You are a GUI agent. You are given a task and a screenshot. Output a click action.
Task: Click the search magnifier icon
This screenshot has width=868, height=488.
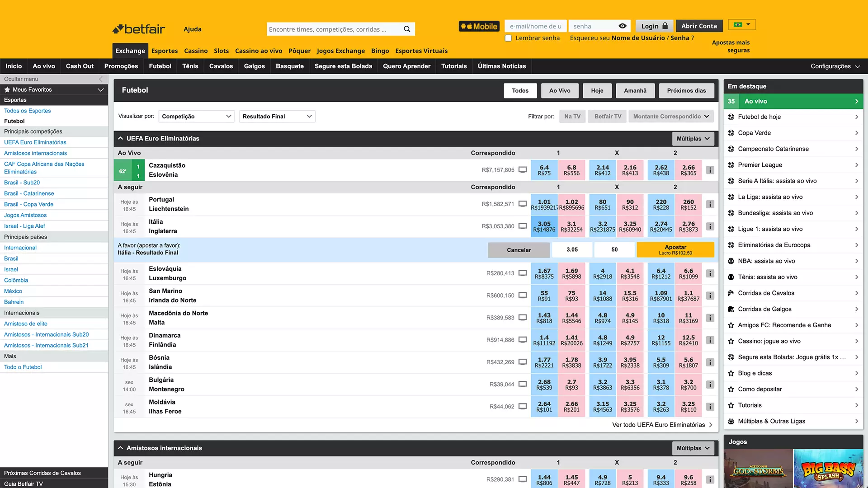point(407,29)
